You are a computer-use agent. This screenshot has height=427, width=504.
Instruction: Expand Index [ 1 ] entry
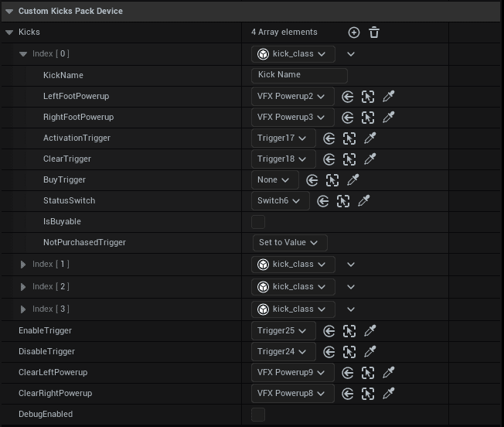[23, 265]
